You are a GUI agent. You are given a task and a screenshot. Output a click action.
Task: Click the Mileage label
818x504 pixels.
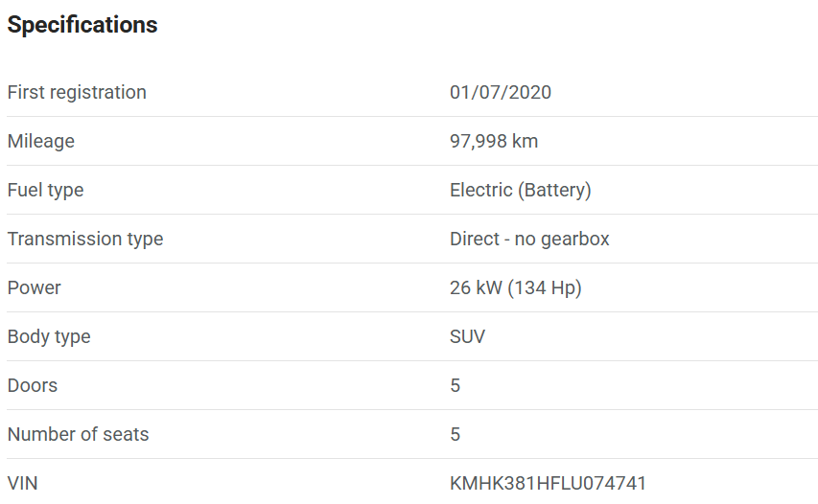(41, 142)
